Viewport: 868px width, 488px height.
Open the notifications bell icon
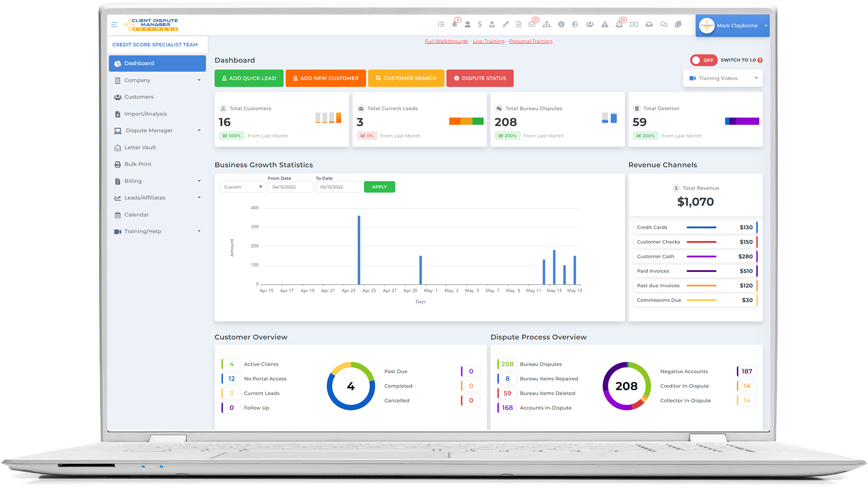point(454,24)
